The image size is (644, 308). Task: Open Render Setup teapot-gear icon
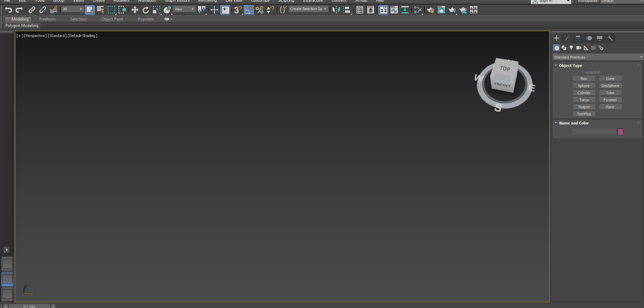click(431, 10)
